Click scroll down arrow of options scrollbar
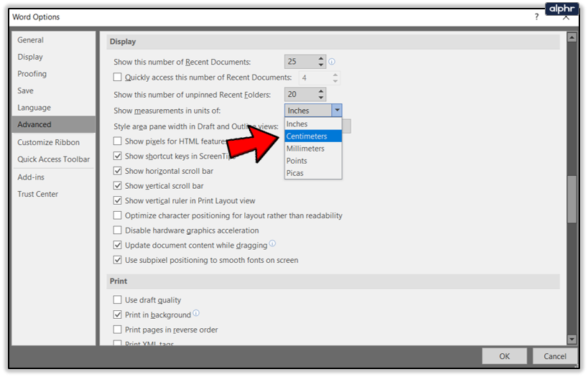 [x=571, y=340]
